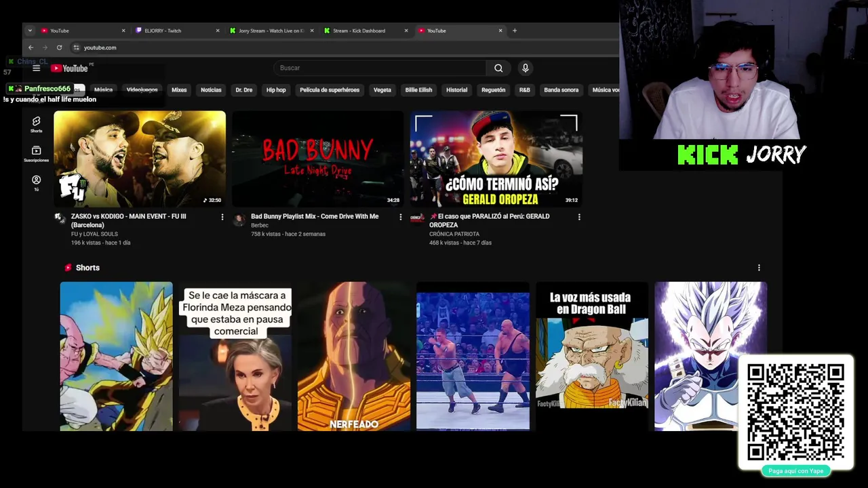
Task: Start voice search with the microphone icon
Action: pos(525,68)
